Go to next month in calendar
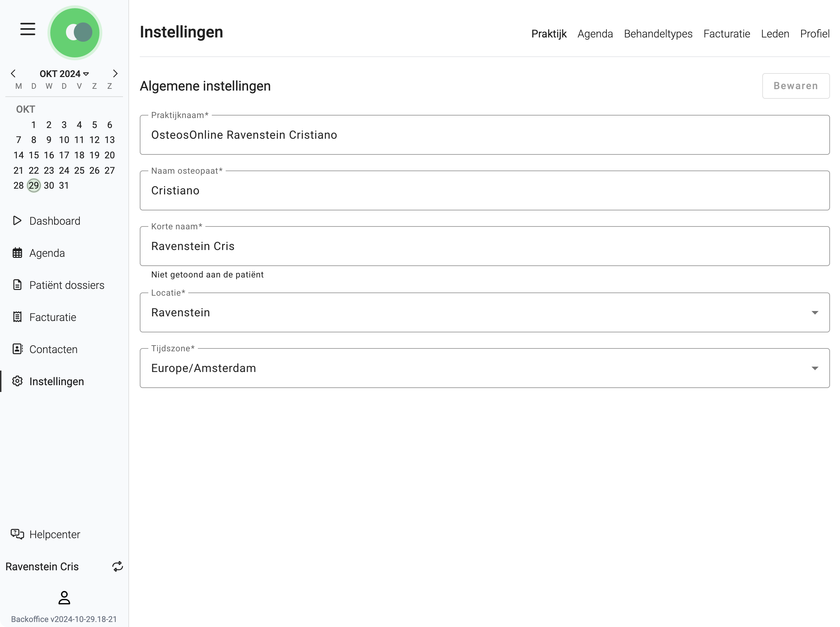This screenshot has width=840, height=627. [115, 73]
